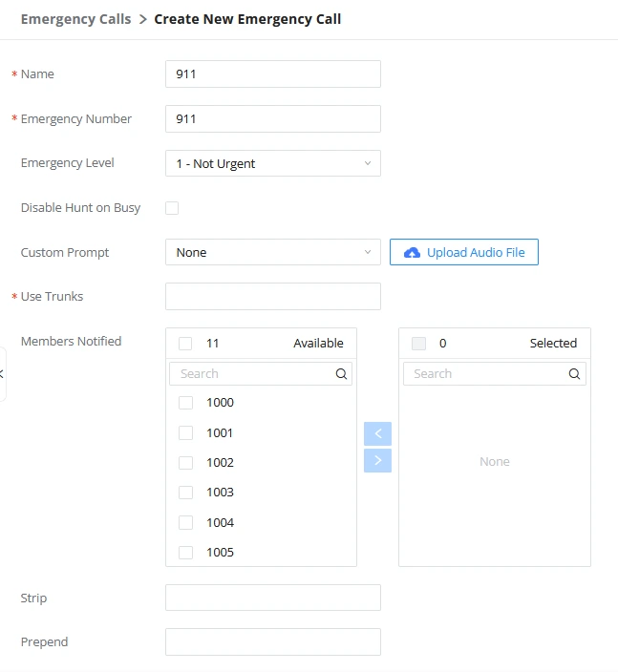Screen dimensions: 618x672
Task: Click the Emergency Number input field
Action: point(273,118)
